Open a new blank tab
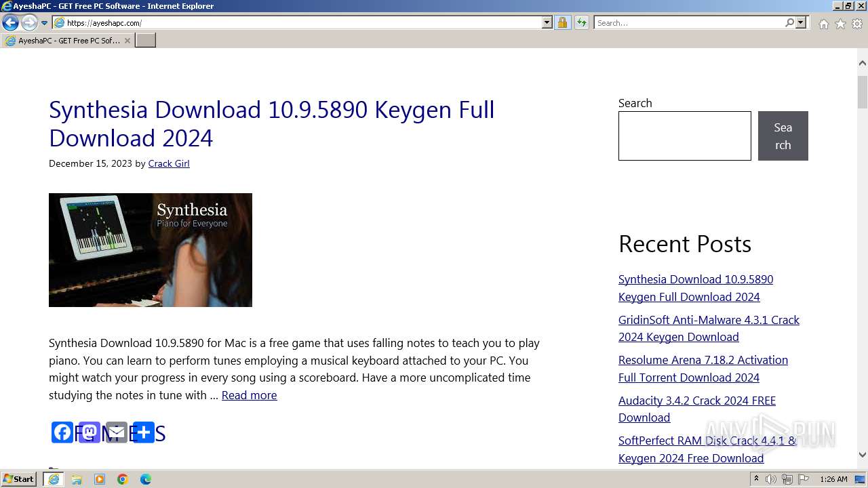This screenshot has height=488, width=868. pos(145,41)
